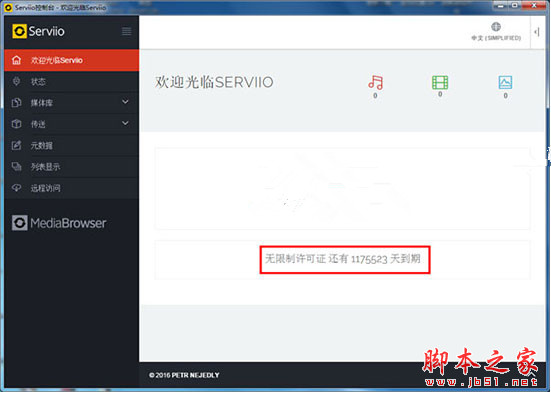Open the 列表显示 presentation menu item
This screenshot has width=551, height=394.
[x=72, y=167]
